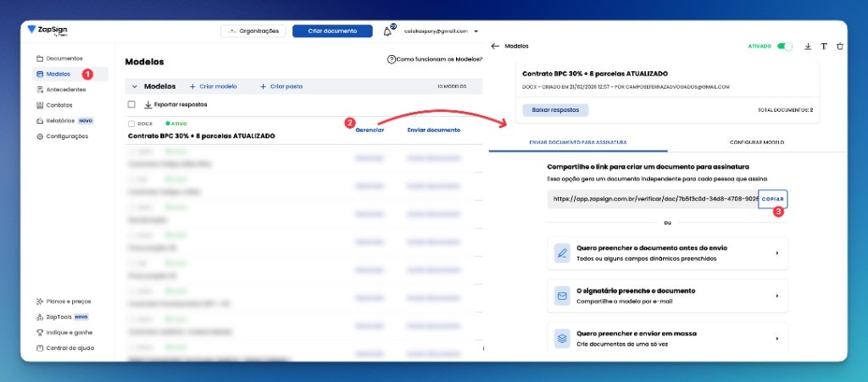Collapse the Modelos section chevron

(x=135, y=86)
